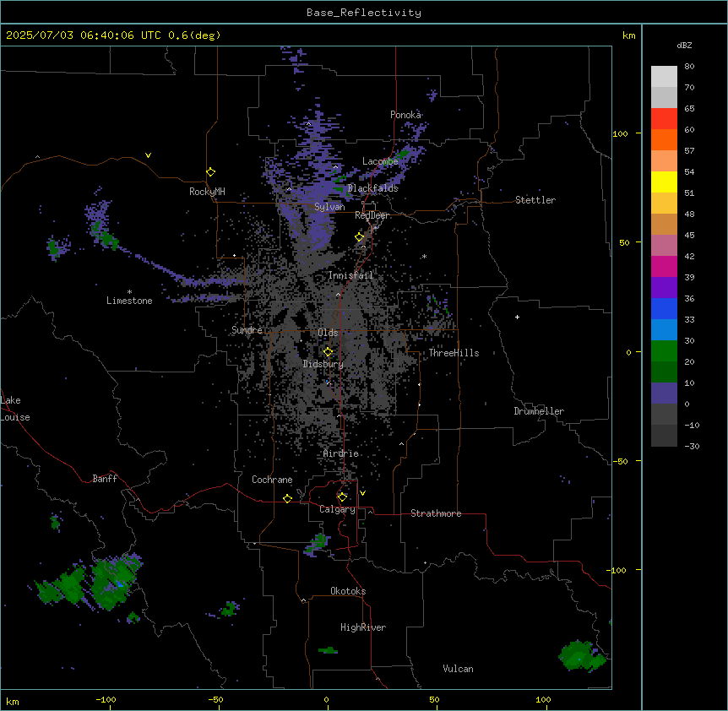Click the Airdrie label
The height and width of the screenshot is (711, 728).
point(341,453)
